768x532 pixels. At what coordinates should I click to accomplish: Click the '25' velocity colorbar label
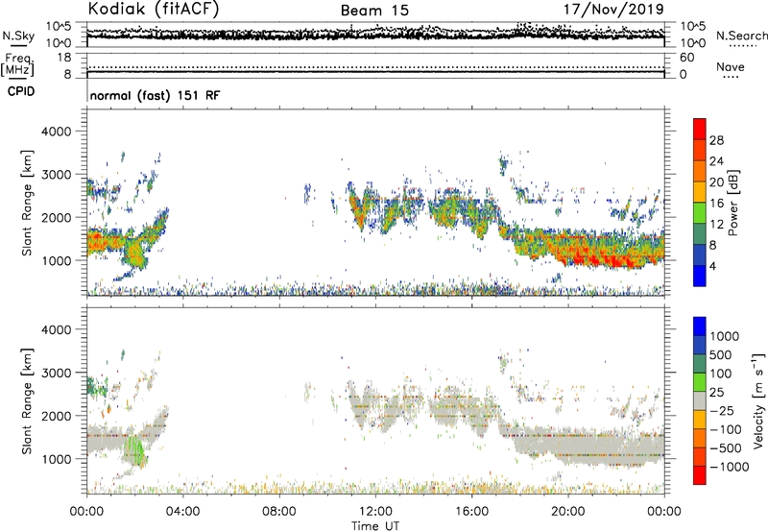(716, 393)
